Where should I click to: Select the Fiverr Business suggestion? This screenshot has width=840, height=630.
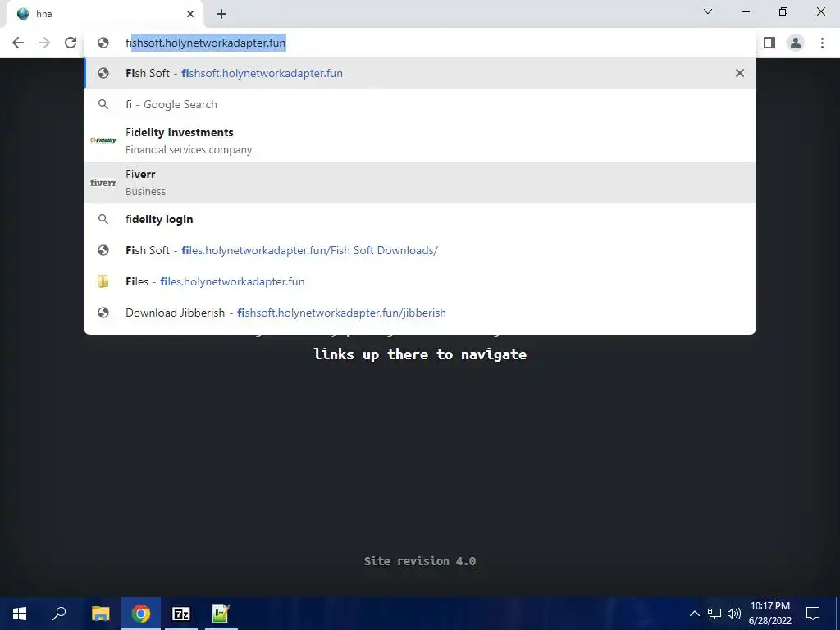pos(420,182)
